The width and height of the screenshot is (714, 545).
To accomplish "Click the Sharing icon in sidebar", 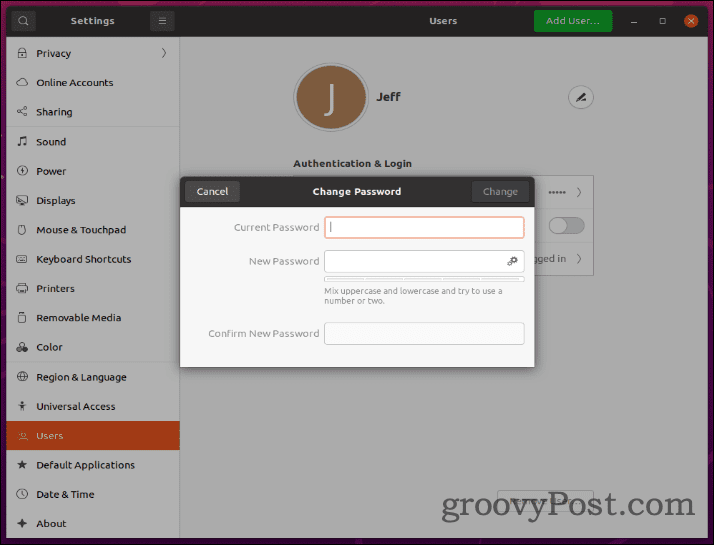I will [22, 112].
